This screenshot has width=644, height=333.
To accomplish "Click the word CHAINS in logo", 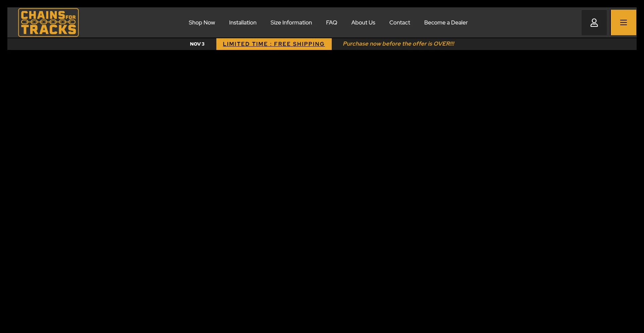I will pyautogui.click(x=43, y=15).
